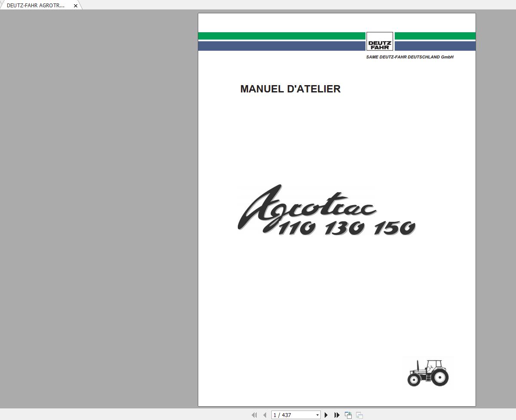The image size is (516, 420).
Task: Click the DEUTZ FAHR logo box
Action: (x=380, y=41)
